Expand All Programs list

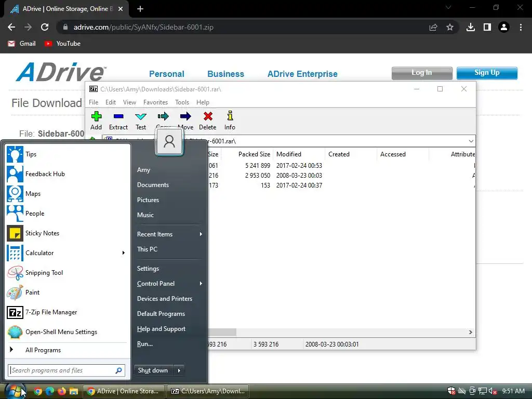67,350
